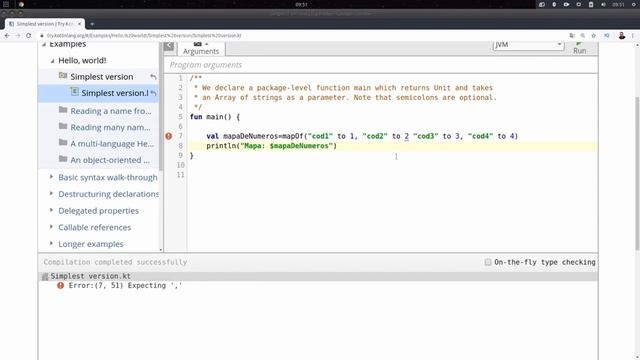Click code line 7 with mapaDeNumeros declaration

[362, 136]
